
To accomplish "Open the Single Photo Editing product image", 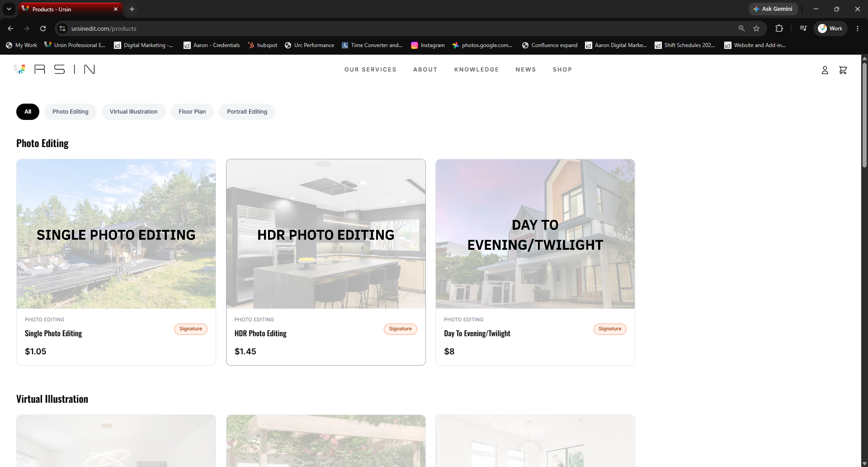I will tap(116, 234).
